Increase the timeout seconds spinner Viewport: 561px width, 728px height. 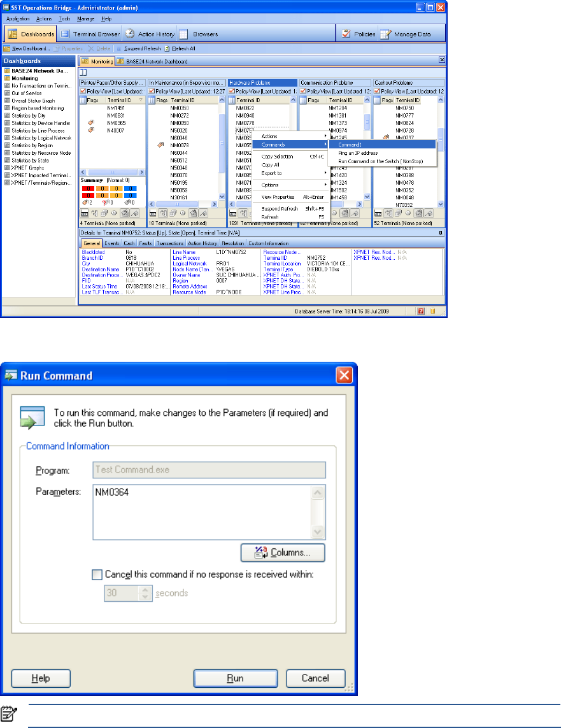145,589
